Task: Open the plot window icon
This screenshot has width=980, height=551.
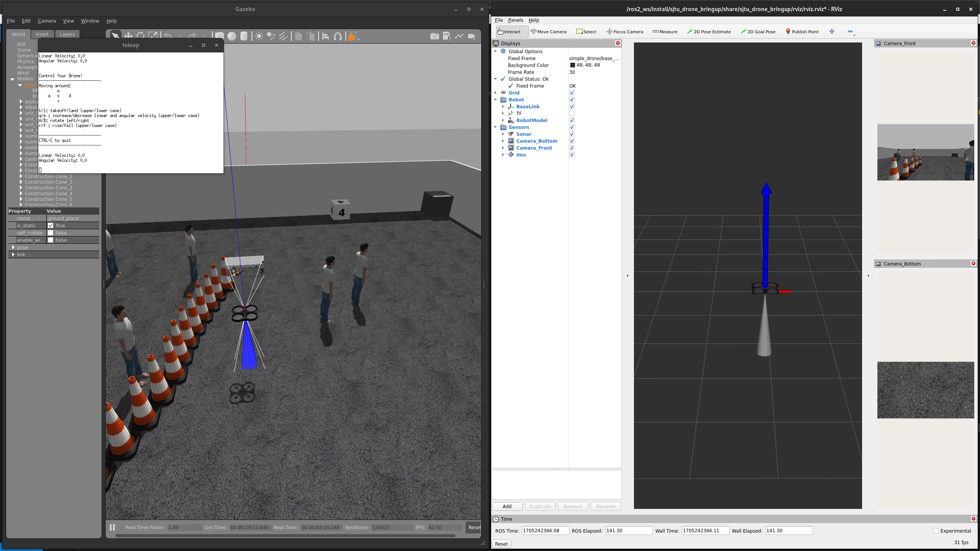Action: (x=459, y=36)
